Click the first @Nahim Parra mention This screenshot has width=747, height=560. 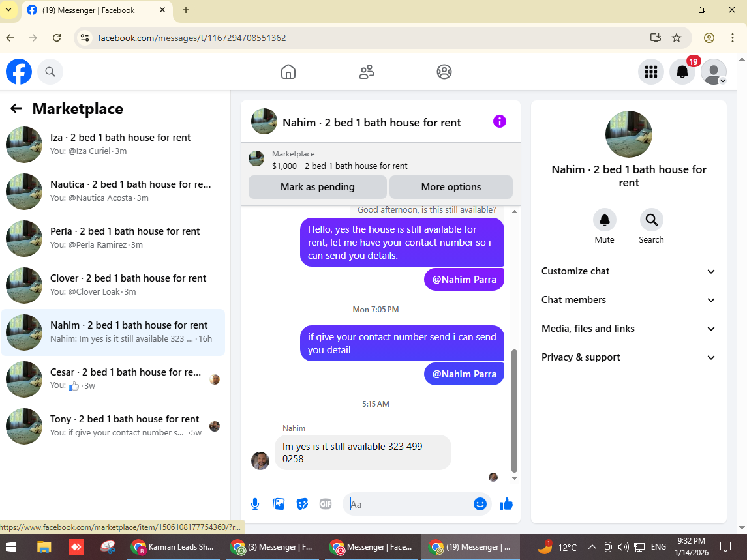click(x=464, y=280)
